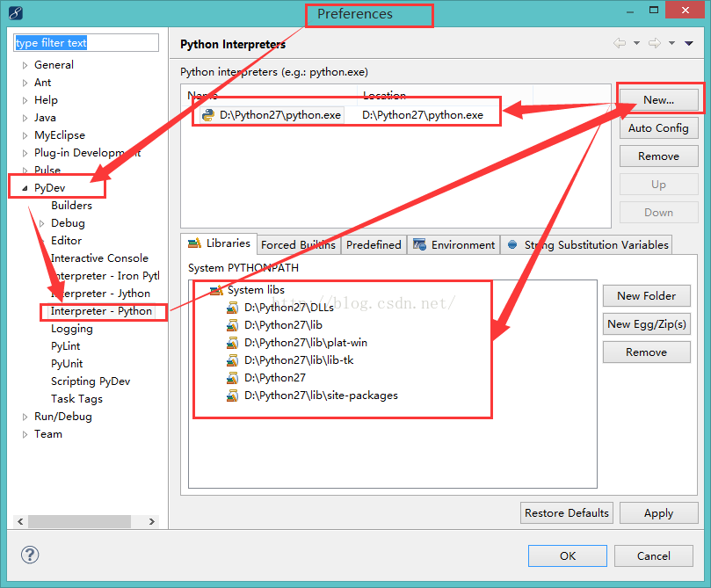Image resolution: width=711 pixels, height=588 pixels.
Task: Select the System libs row
Action: tap(257, 290)
